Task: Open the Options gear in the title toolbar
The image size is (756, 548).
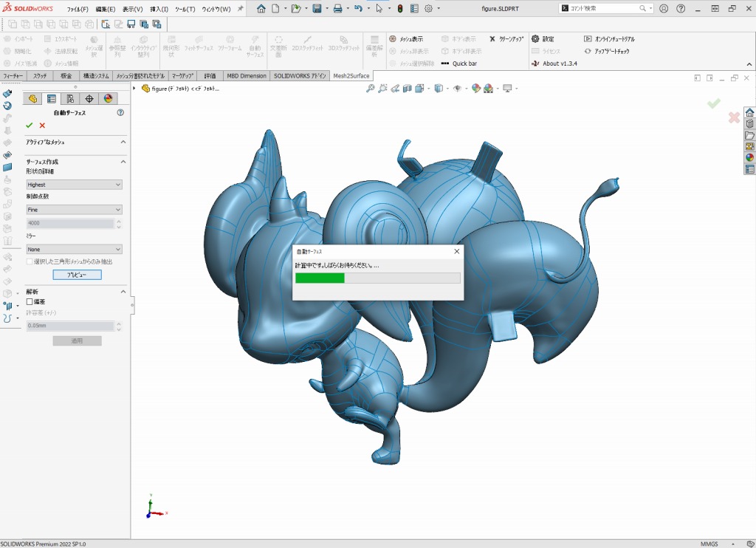Action: [x=429, y=8]
